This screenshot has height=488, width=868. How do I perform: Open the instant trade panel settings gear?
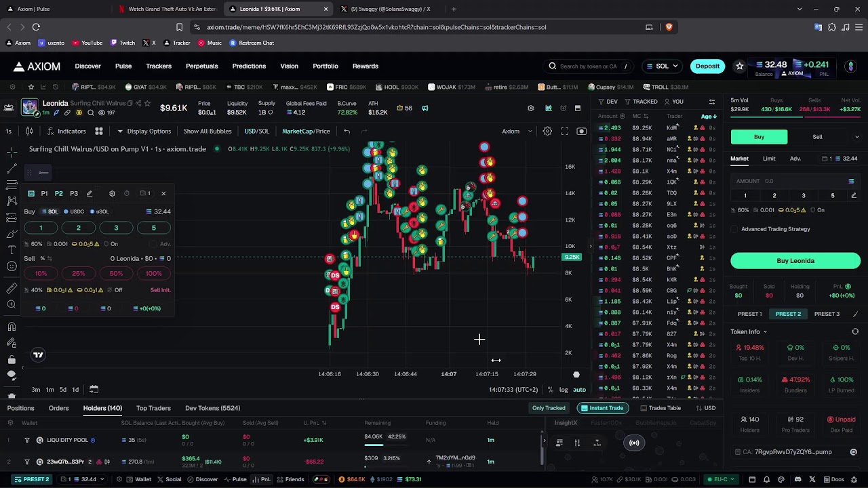(112, 193)
